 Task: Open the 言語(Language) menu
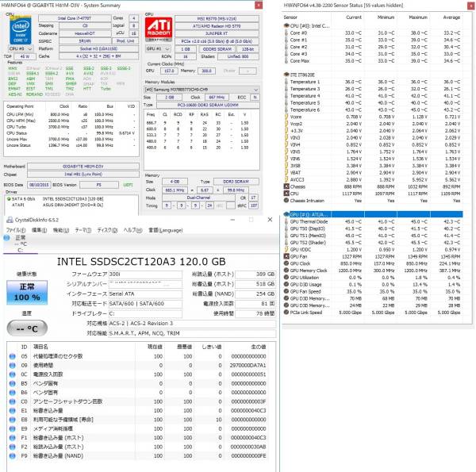166,230
